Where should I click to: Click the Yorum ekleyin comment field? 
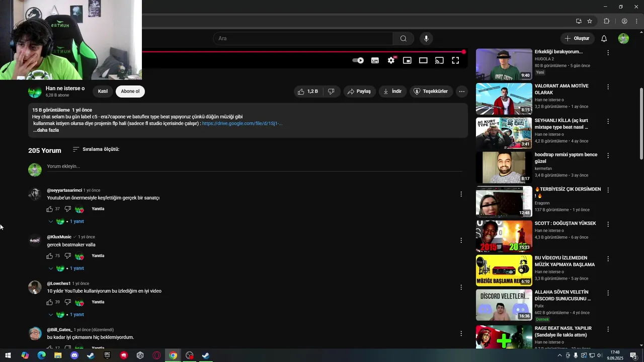pyautogui.click(x=255, y=166)
